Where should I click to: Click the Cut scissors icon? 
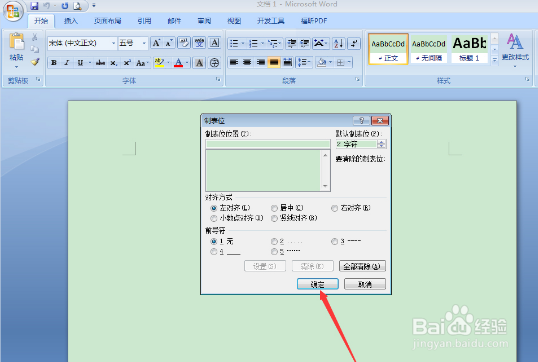35,37
